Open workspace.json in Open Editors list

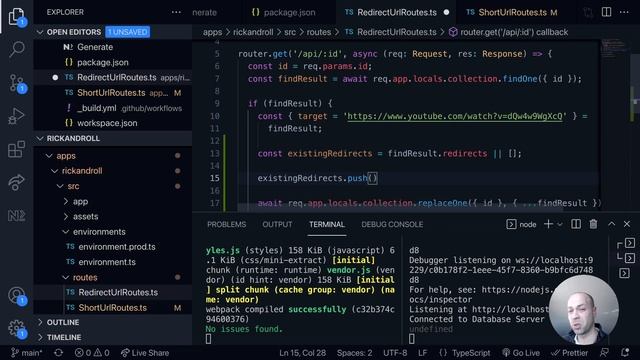pos(113,123)
